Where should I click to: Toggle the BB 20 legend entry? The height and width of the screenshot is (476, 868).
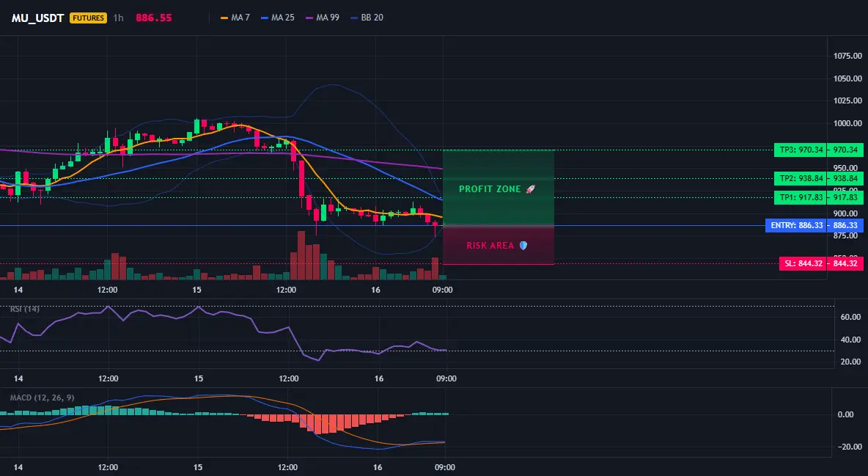pos(367,18)
